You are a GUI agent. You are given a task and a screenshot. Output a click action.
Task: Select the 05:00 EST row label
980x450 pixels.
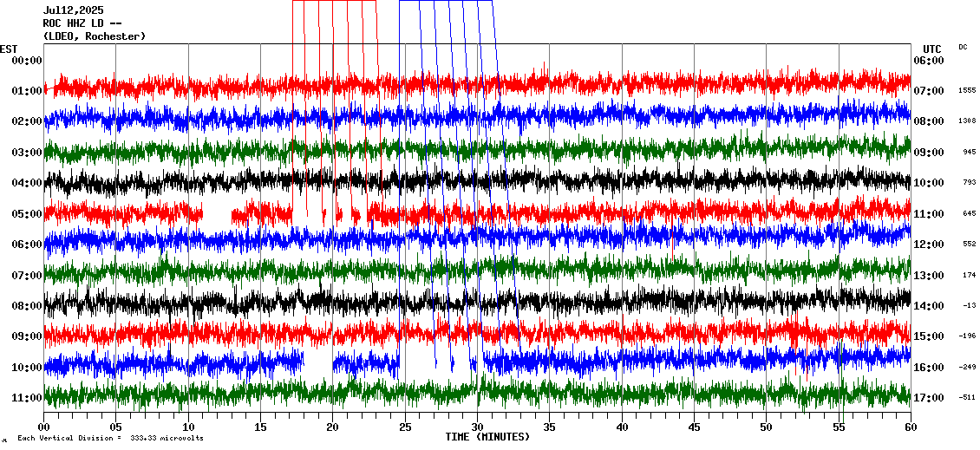[27, 214]
